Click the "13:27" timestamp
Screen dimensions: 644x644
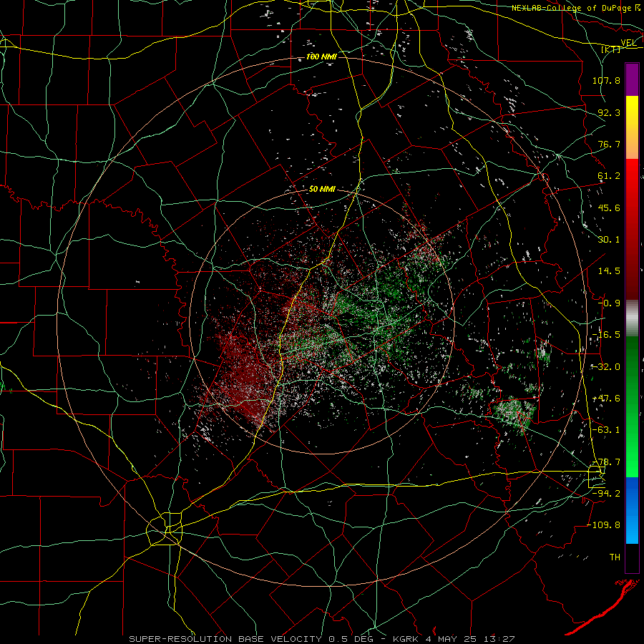pyautogui.click(x=499, y=639)
